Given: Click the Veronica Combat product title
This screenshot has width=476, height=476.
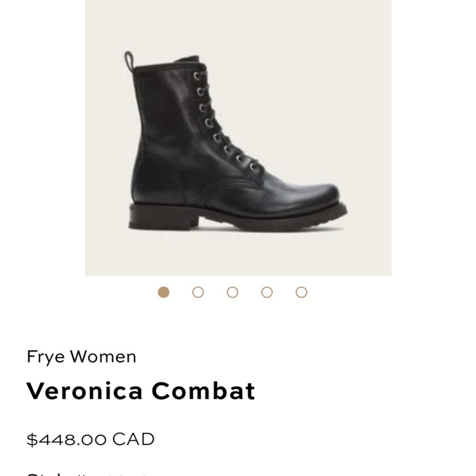Looking at the screenshot, I should [x=141, y=390].
